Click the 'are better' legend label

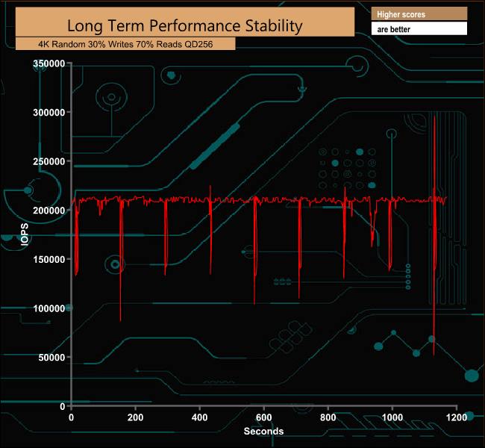click(393, 29)
